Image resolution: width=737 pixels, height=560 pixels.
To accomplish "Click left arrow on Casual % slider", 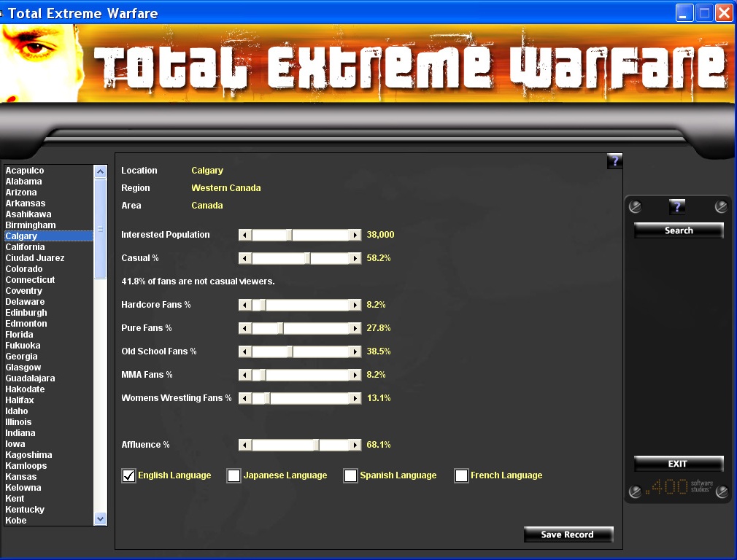I will (x=245, y=258).
